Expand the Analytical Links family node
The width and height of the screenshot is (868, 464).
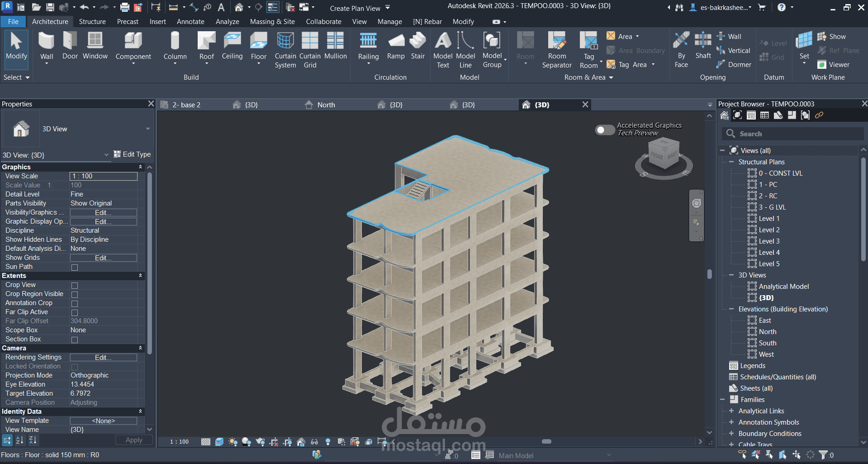(731, 411)
